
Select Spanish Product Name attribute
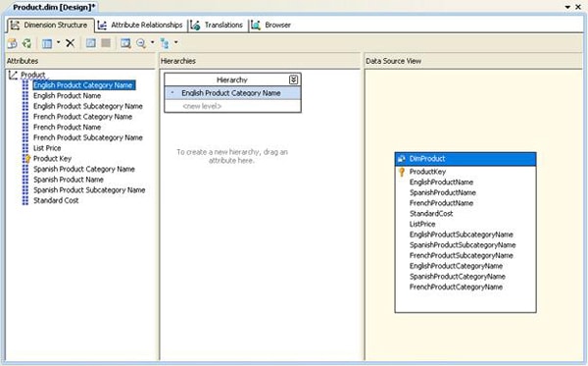[x=69, y=180]
